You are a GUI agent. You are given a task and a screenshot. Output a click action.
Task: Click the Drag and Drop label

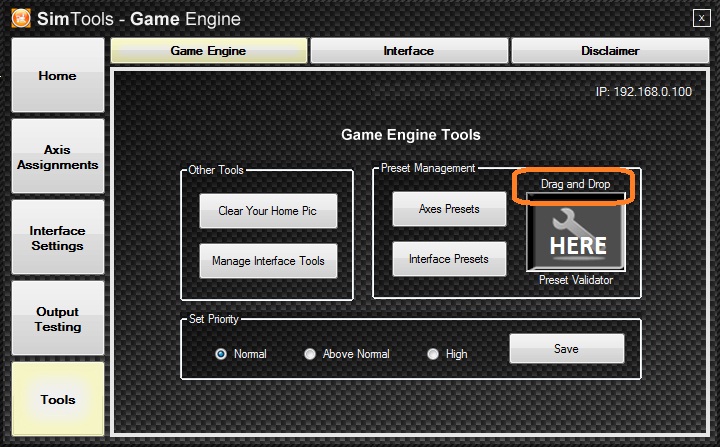(575, 184)
